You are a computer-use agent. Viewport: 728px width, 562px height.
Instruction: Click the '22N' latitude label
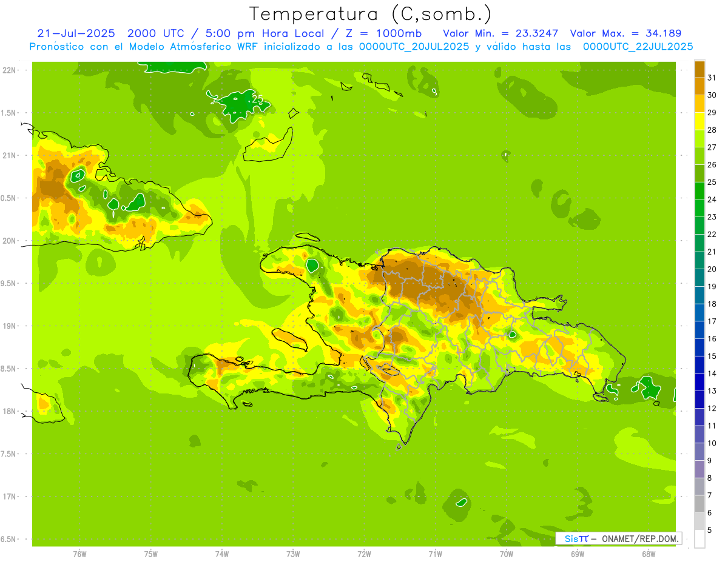click(x=9, y=70)
